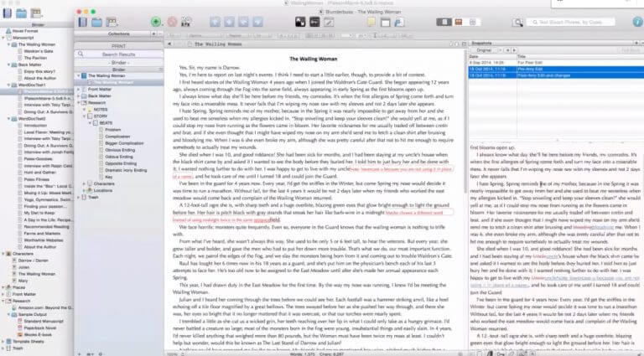This screenshot has height=356, width=644.
Task: Toggle the editor split view button
Action: click(x=464, y=44)
